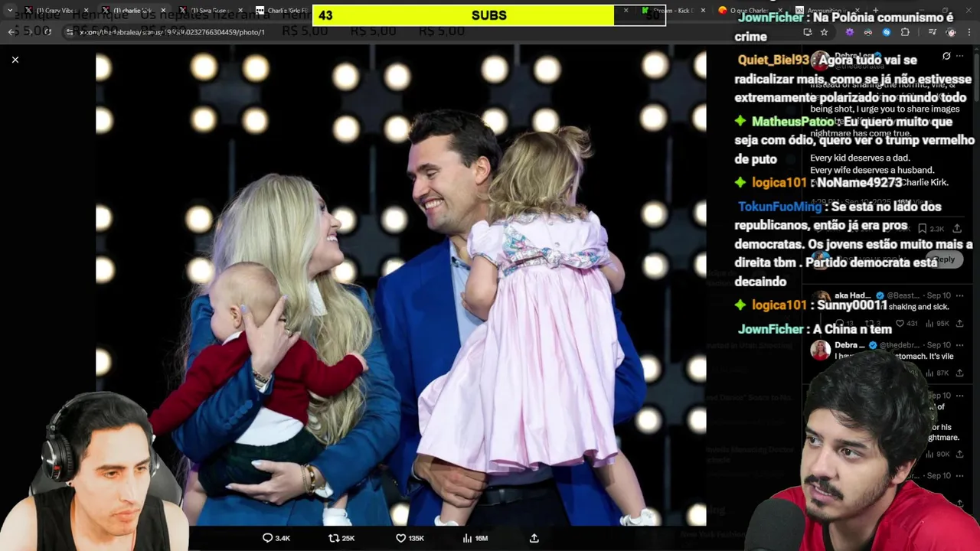
Task: Open aka Had profile avatar in replies
Action: [x=821, y=300]
